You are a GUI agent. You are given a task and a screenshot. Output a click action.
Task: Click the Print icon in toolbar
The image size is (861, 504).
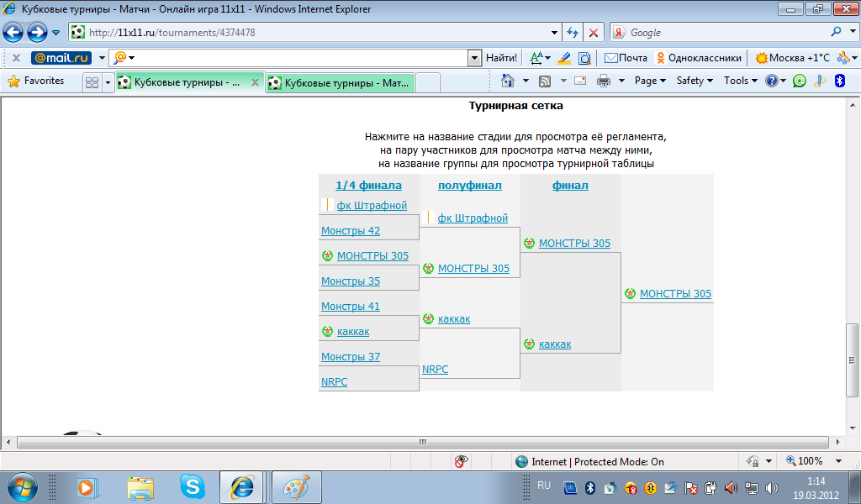pos(603,81)
